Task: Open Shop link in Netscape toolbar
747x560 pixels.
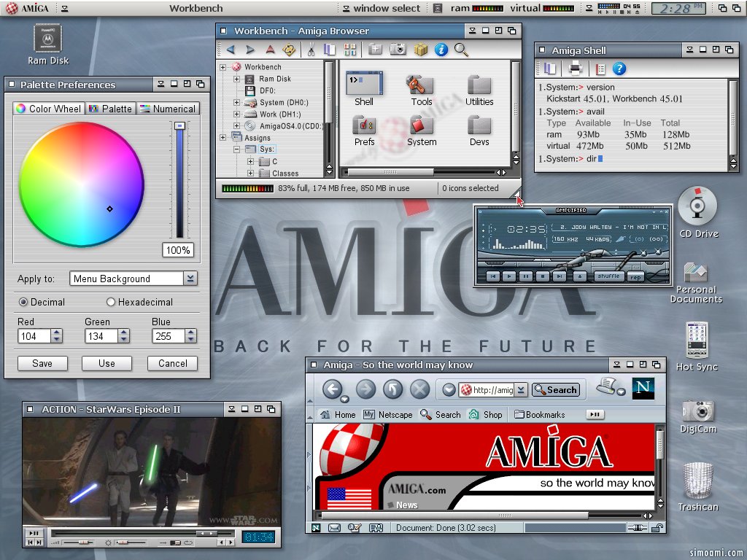Action: point(485,415)
